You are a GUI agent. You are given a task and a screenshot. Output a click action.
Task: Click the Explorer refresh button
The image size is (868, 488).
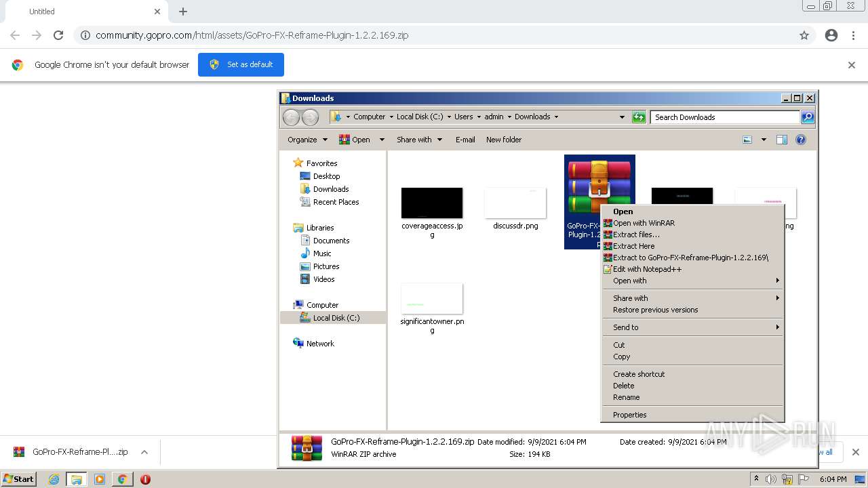(x=639, y=117)
